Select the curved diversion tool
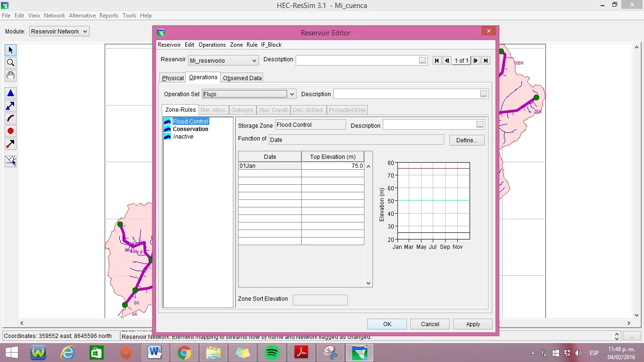644x362 pixels. pos(10,118)
